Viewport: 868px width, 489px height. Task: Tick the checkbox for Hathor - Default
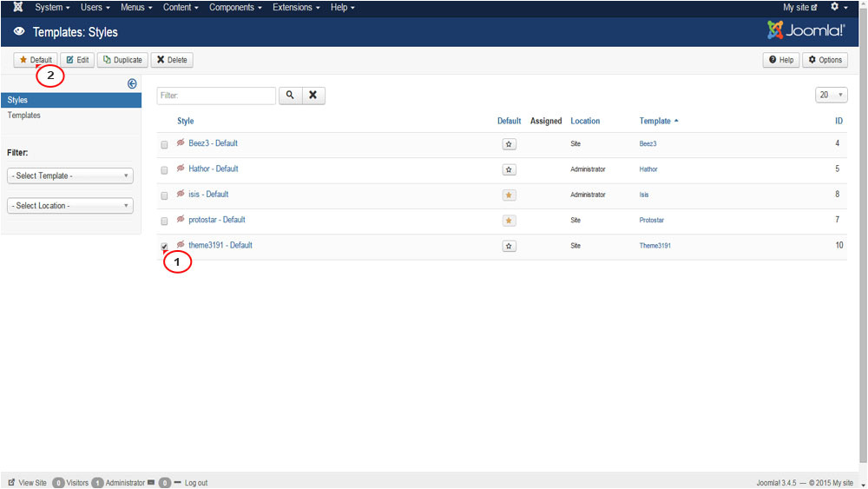164,170
